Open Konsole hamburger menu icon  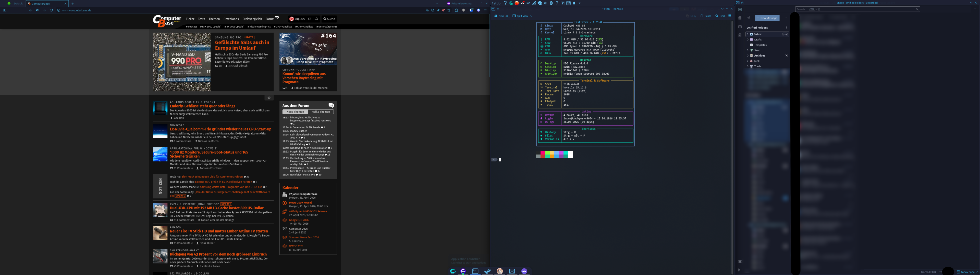tap(730, 16)
